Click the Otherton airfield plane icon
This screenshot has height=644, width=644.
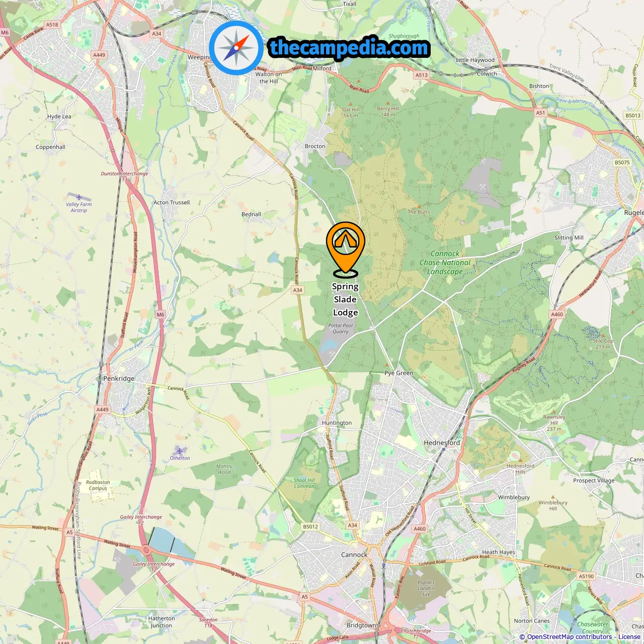(x=180, y=450)
